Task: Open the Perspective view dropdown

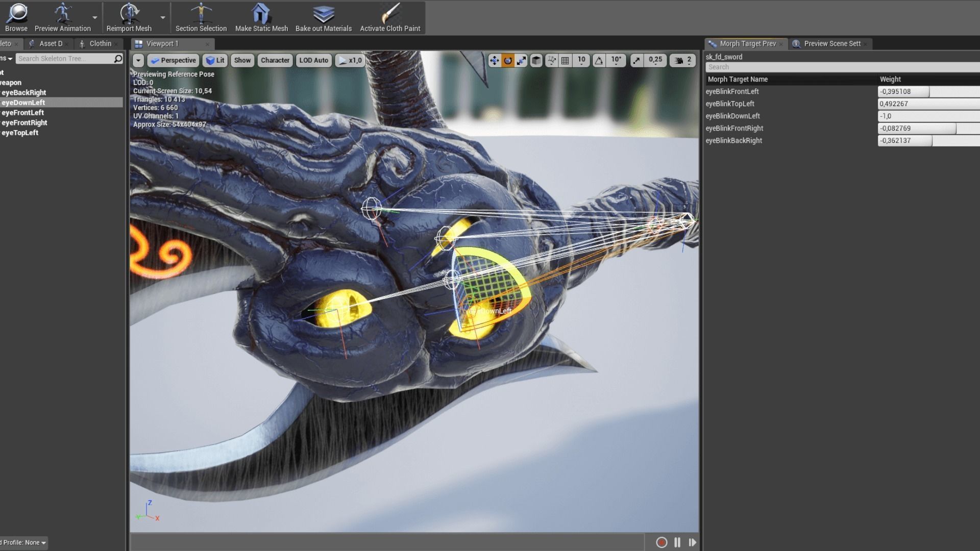Action: click(x=173, y=60)
